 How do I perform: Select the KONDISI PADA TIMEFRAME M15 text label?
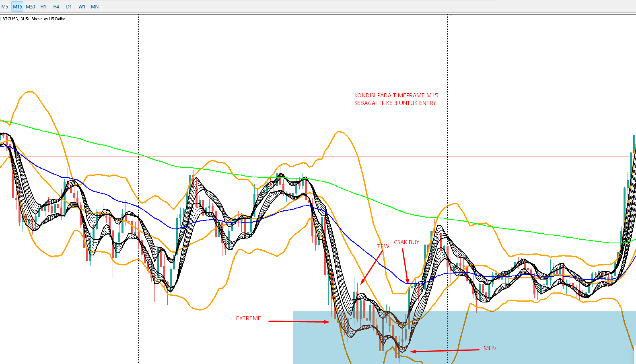click(396, 95)
